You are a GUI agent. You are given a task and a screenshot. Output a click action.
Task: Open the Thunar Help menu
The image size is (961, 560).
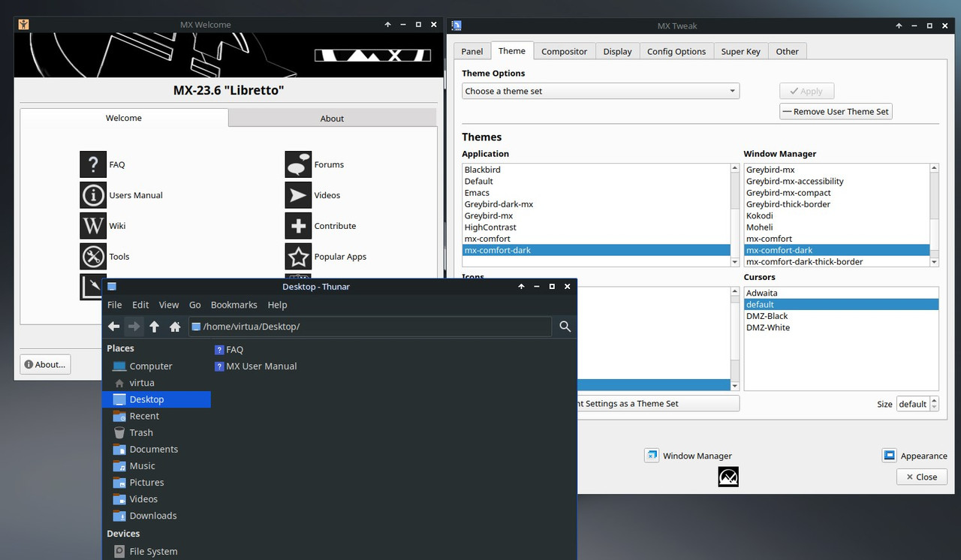coord(278,305)
